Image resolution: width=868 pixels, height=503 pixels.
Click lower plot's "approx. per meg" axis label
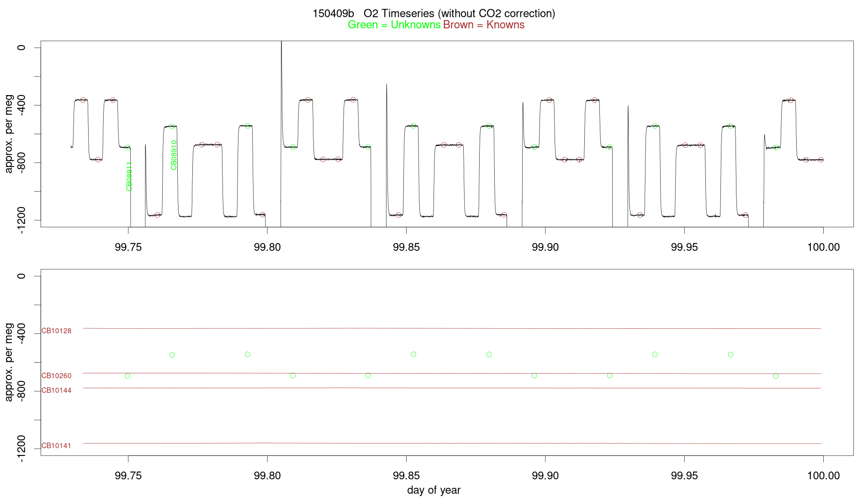pyautogui.click(x=9, y=362)
